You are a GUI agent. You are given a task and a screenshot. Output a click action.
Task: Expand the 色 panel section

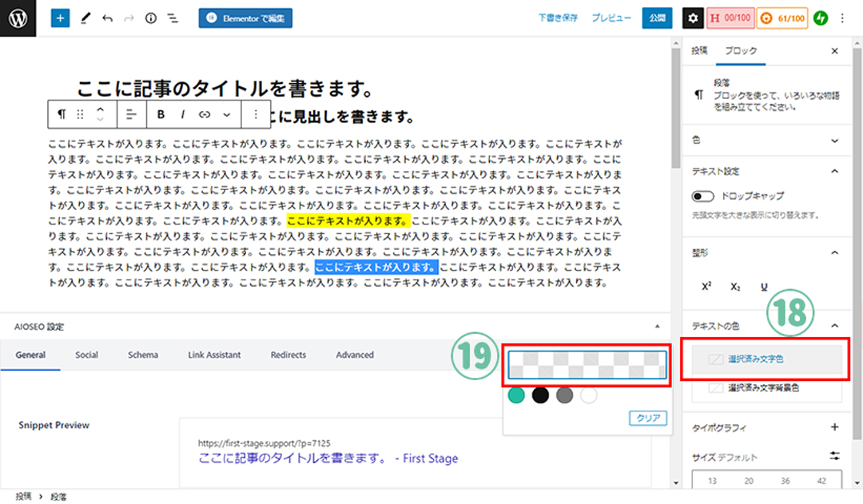pyautogui.click(x=835, y=140)
